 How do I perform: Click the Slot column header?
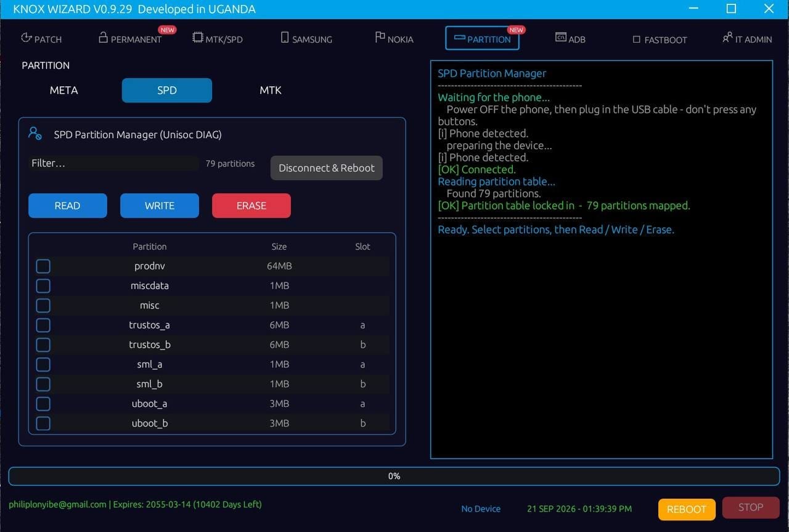coord(363,247)
